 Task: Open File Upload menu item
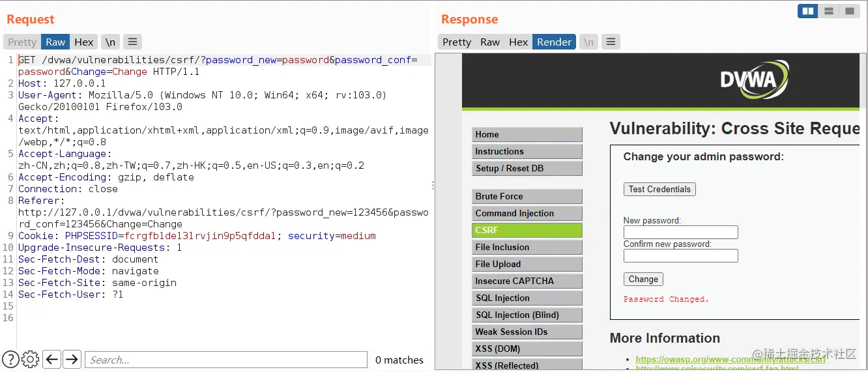[527, 264]
